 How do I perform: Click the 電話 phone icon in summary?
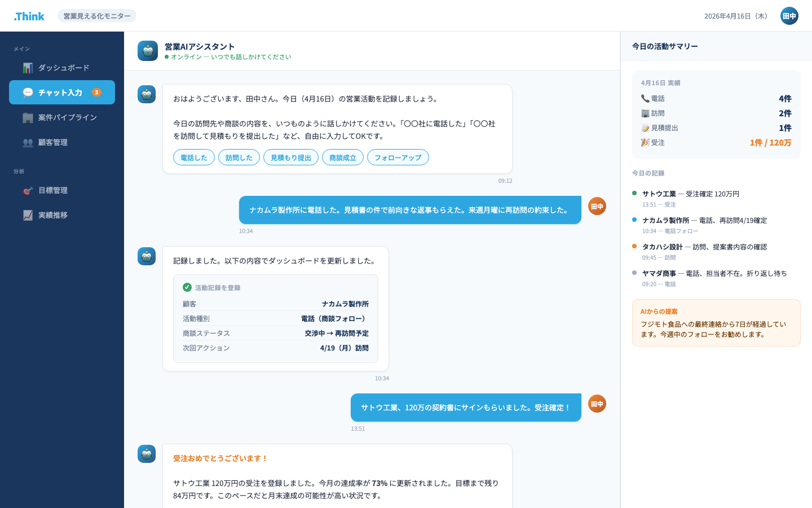[645, 98]
